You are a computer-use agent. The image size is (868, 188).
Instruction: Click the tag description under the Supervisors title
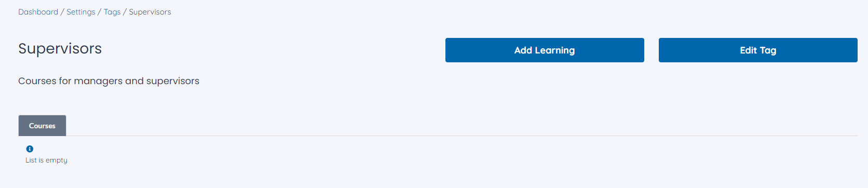(x=108, y=81)
